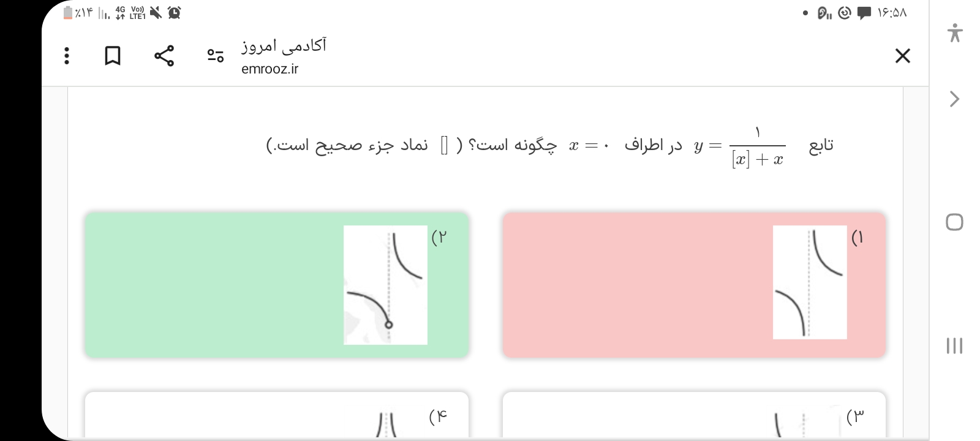Open recent apps navigation button
This screenshot has height=441, width=980.
point(954,345)
